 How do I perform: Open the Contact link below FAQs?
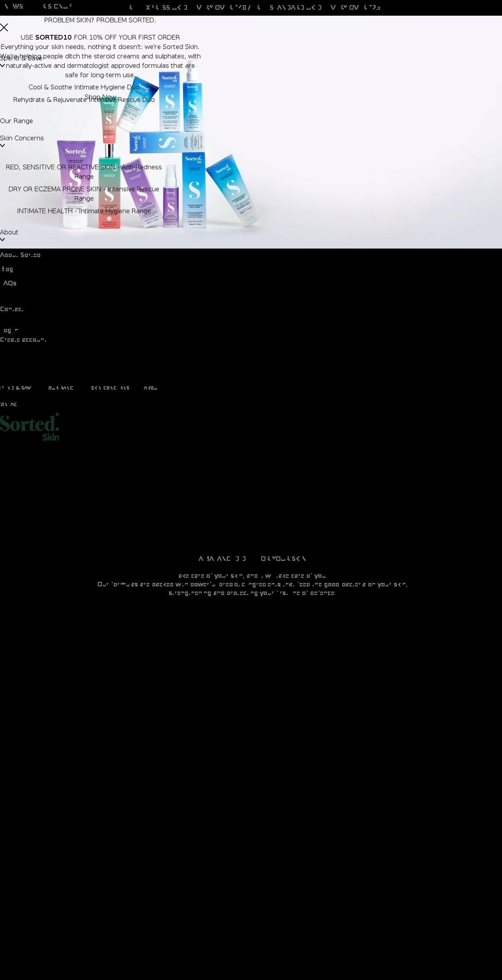pos(12,309)
